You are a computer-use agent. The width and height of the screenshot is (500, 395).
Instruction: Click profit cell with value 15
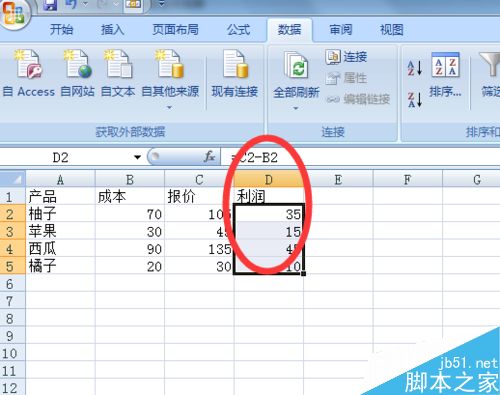point(269,231)
